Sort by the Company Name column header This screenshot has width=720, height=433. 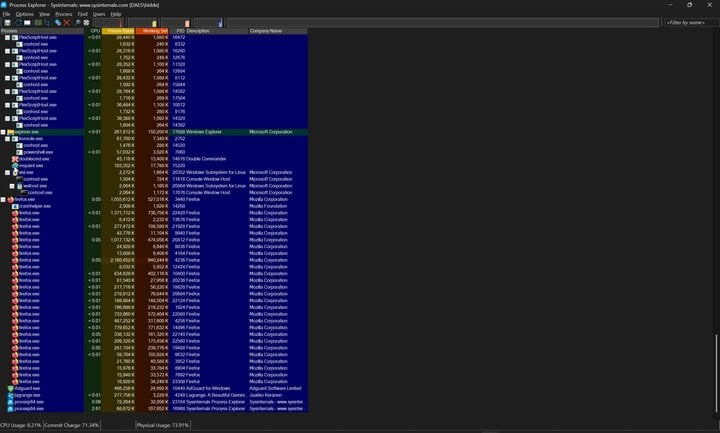coord(278,31)
